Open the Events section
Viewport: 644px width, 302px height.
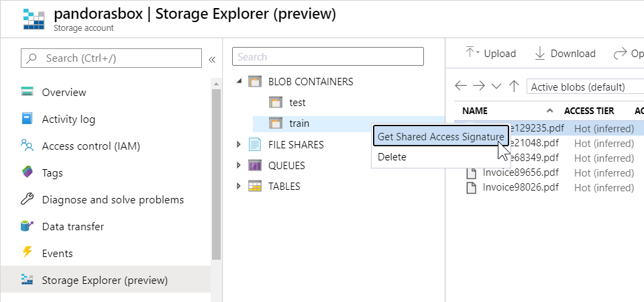57,254
